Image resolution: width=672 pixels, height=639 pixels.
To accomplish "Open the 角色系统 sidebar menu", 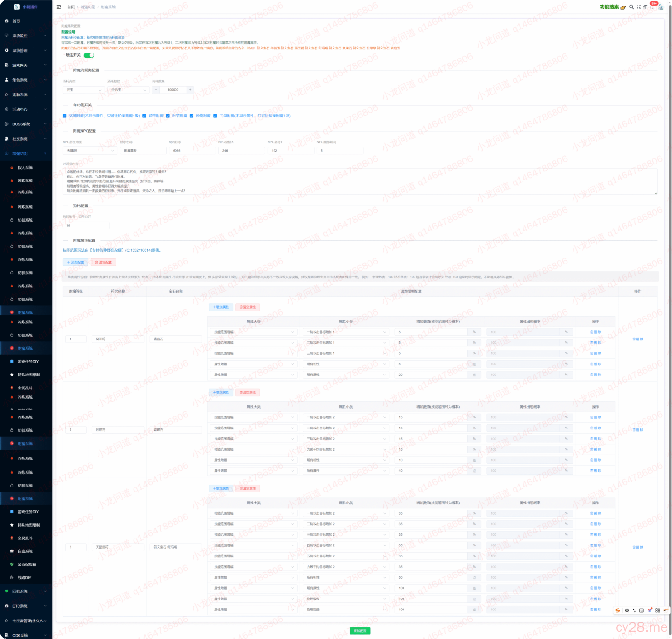I will [x=25, y=80].
